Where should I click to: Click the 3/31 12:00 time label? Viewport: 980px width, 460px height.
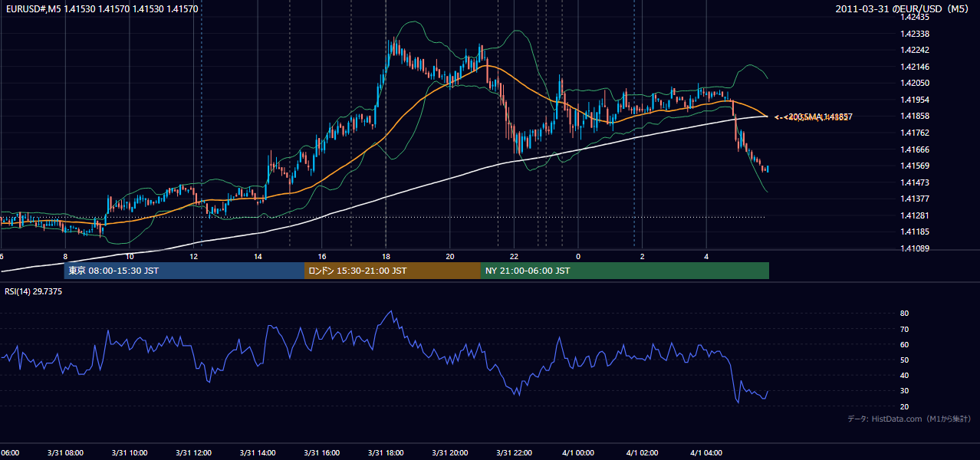pos(193,452)
